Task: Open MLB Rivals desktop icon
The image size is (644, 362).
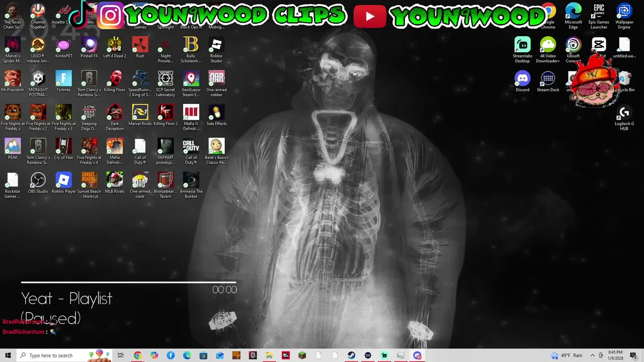Action: click(x=114, y=183)
